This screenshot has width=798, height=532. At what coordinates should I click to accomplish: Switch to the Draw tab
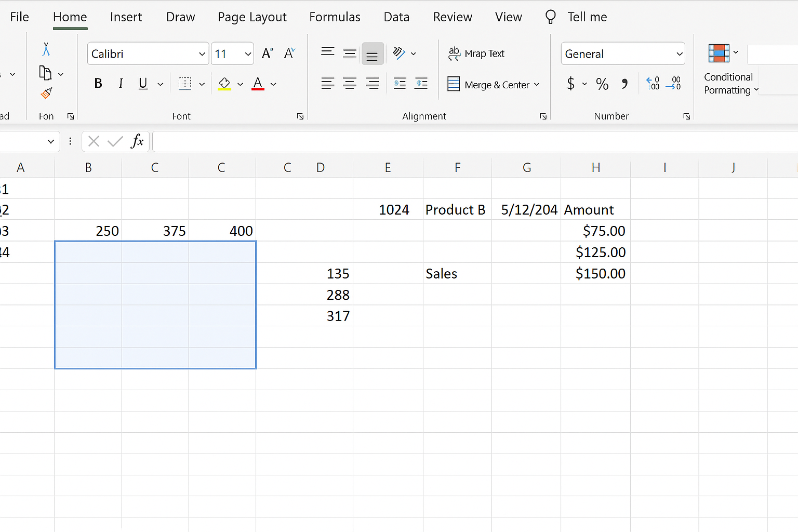click(180, 17)
